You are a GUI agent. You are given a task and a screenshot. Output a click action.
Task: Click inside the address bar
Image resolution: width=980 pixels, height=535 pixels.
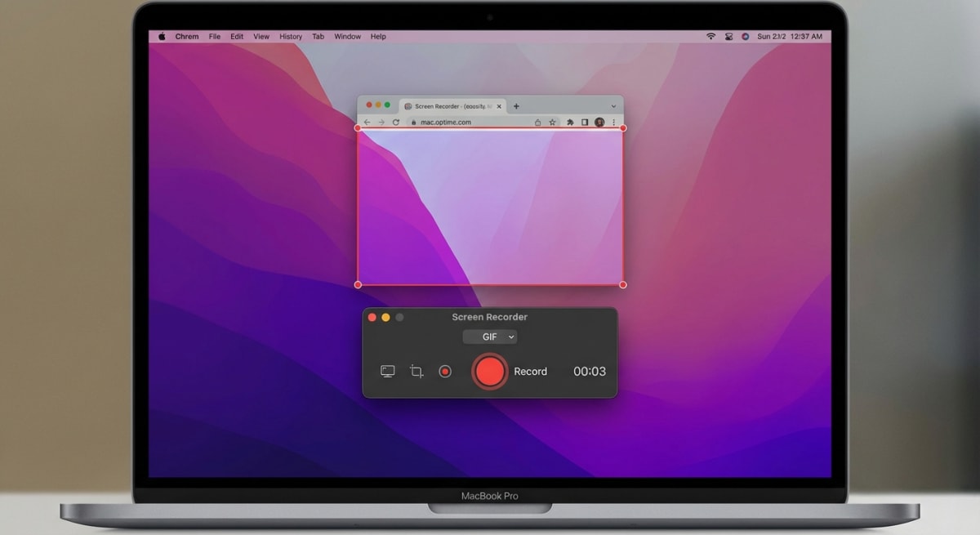coord(457,121)
